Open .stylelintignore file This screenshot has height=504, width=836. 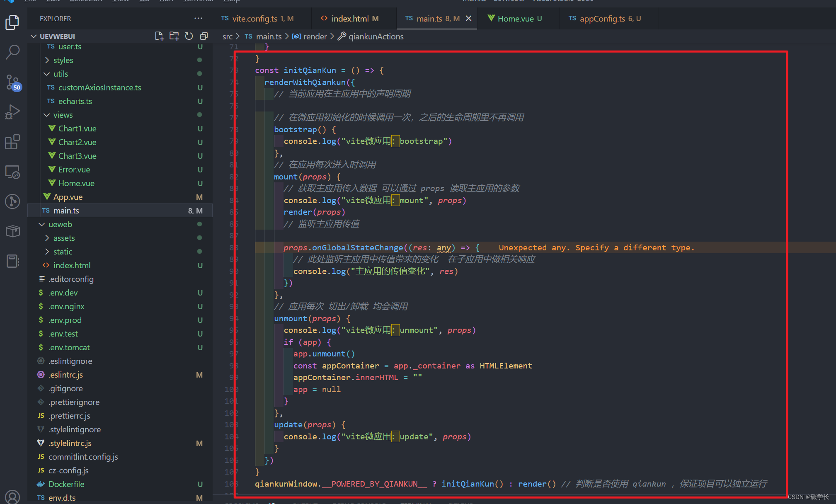120,429
